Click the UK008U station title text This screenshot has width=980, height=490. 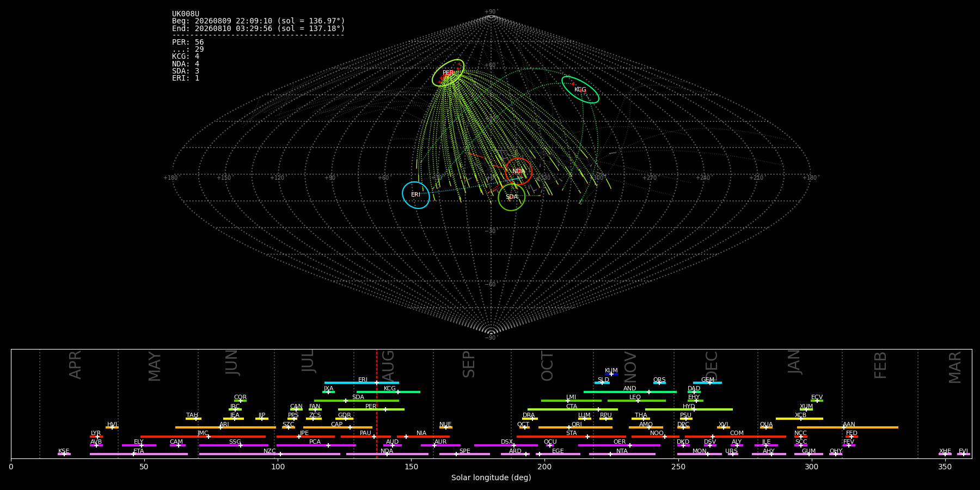[186, 14]
